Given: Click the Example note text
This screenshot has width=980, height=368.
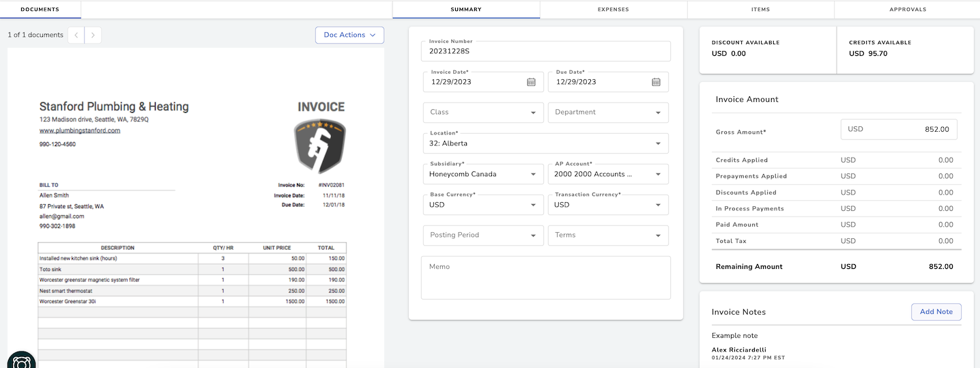Looking at the screenshot, I should tap(734, 336).
